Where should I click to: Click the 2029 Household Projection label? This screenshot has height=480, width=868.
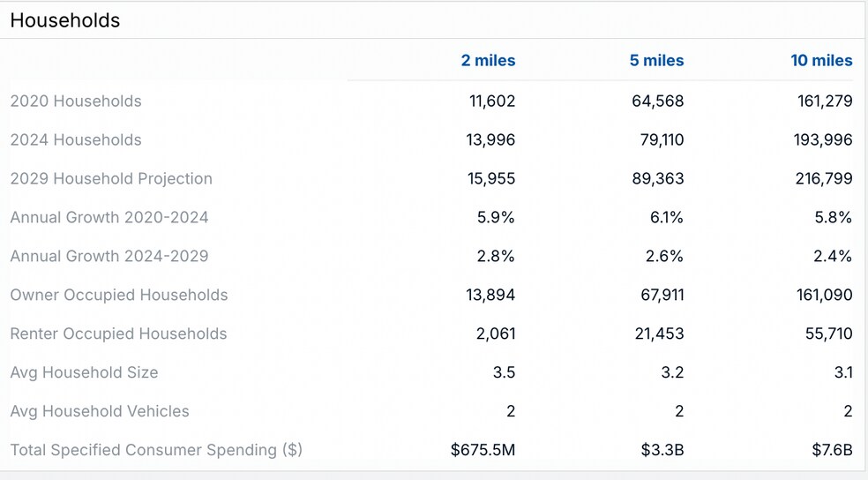111,179
